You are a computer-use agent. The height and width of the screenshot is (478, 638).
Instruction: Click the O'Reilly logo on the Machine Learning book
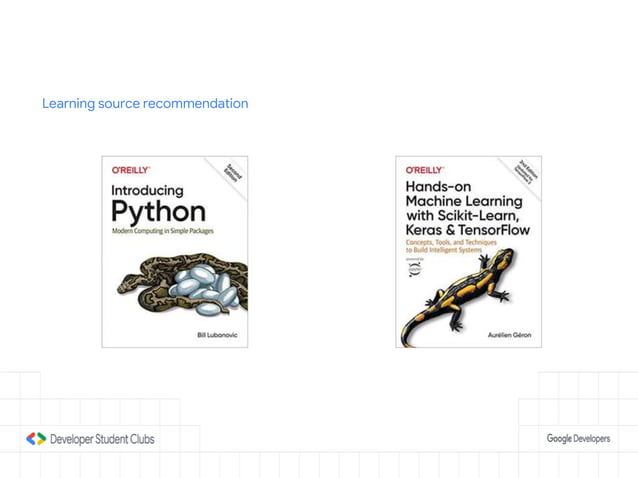click(x=425, y=170)
